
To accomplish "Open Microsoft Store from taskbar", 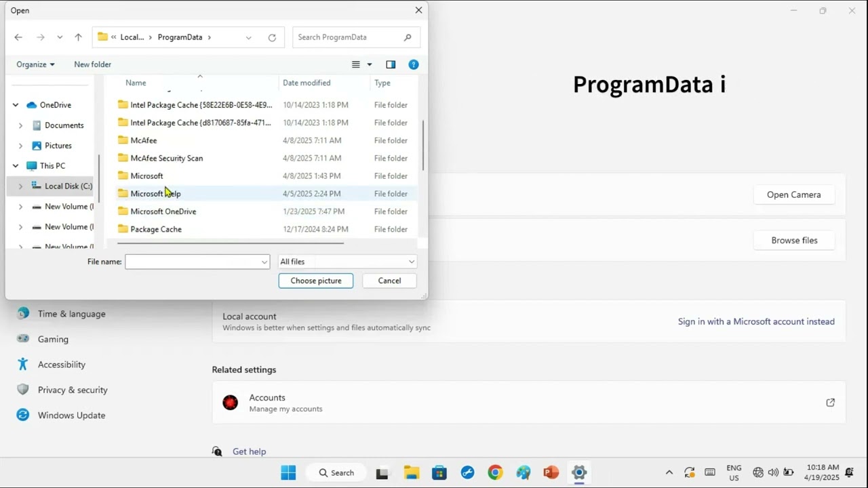I will click(439, 472).
